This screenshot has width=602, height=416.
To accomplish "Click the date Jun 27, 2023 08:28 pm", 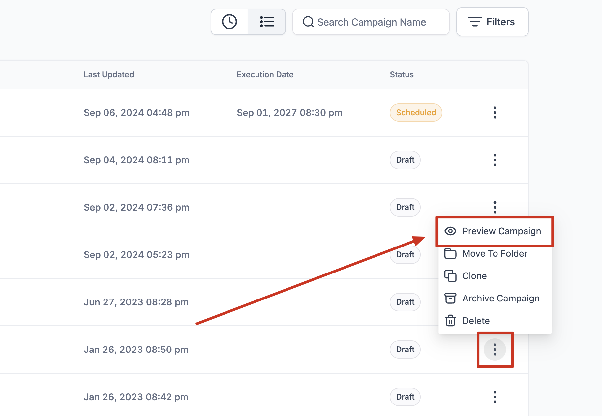I will (x=136, y=302).
